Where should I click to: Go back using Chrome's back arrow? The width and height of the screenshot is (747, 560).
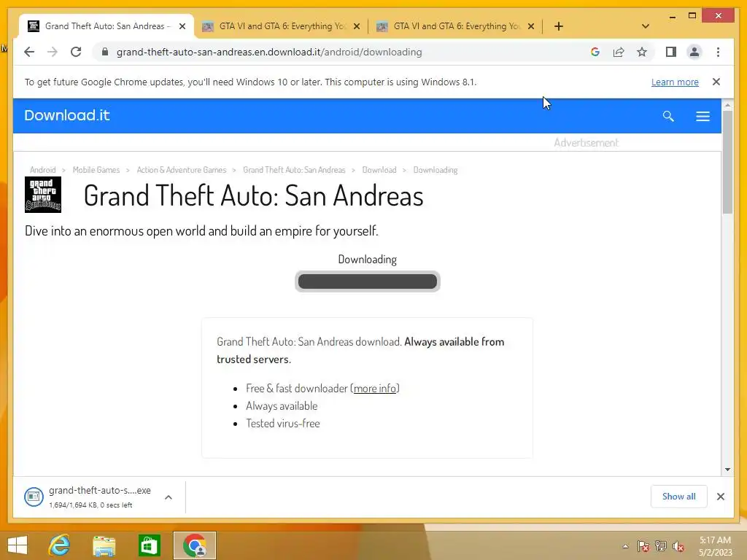[x=29, y=52]
